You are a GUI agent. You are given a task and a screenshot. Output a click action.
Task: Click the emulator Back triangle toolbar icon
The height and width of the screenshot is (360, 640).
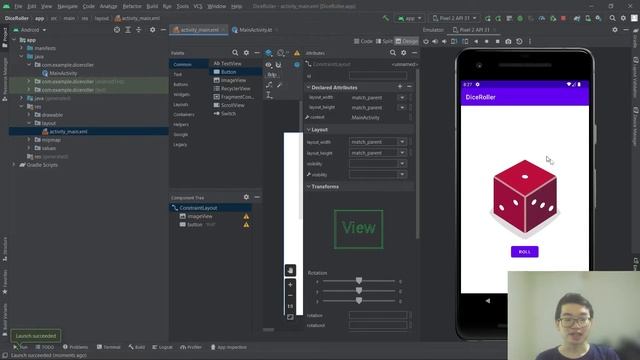[476, 41]
